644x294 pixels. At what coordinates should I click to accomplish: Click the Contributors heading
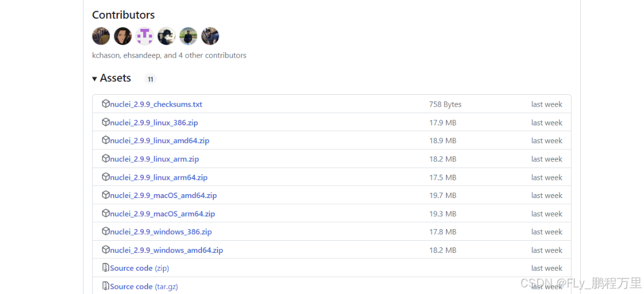pos(123,15)
